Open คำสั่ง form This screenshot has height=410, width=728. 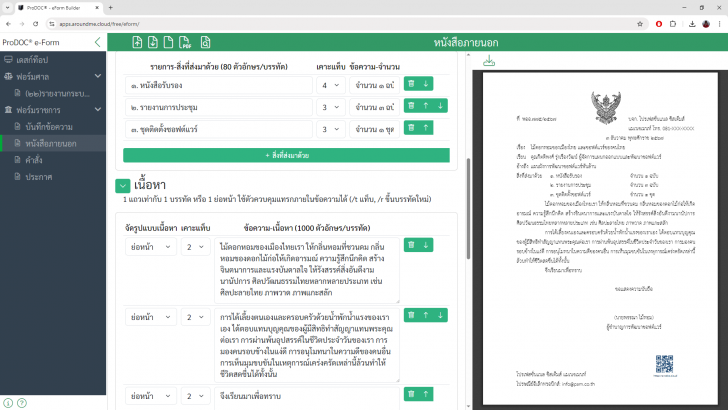53,160
